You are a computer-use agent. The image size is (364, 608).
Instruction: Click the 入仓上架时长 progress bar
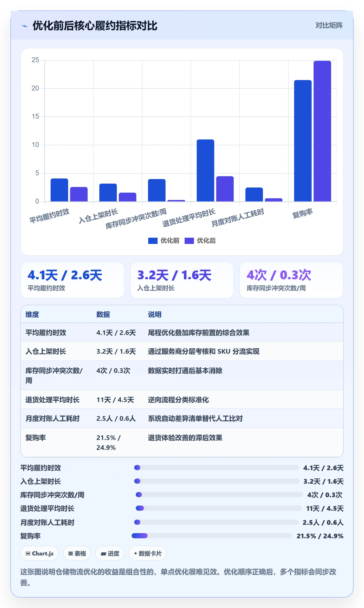click(217, 481)
